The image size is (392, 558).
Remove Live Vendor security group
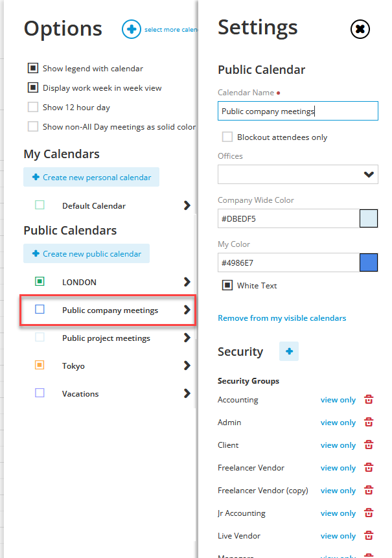tap(369, 535)
